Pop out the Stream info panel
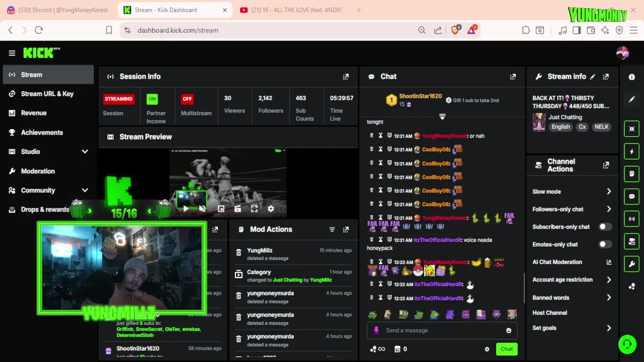 (606, 76)
